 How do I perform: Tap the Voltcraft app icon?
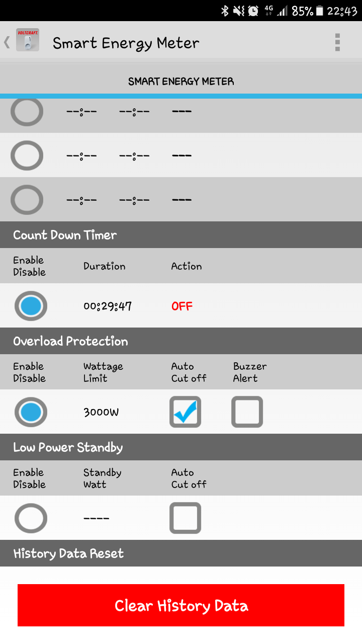(28, 40)
